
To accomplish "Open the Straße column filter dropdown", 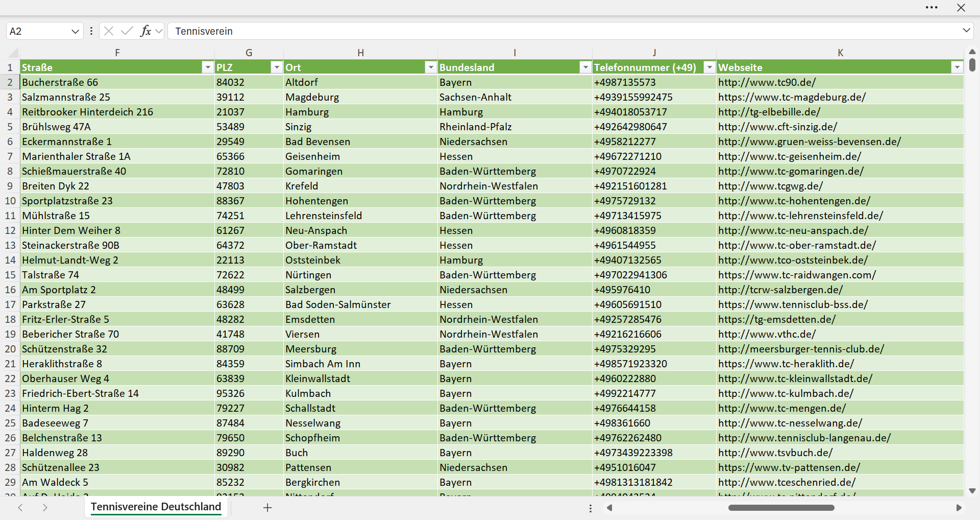I will tap(207, 67).
